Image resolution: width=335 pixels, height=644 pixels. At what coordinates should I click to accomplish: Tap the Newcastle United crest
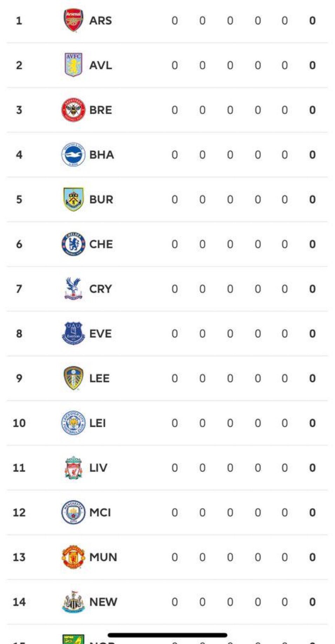(73, 602)
